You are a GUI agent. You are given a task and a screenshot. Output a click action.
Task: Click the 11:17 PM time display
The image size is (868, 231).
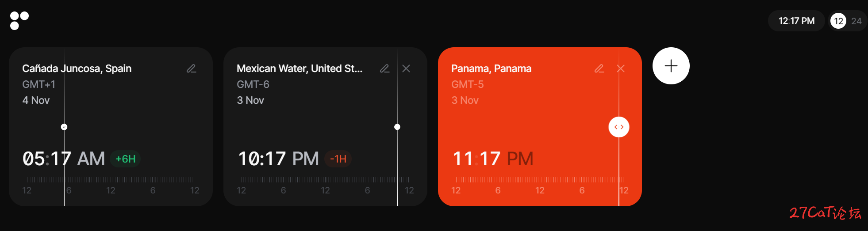(x=493, y=159)
